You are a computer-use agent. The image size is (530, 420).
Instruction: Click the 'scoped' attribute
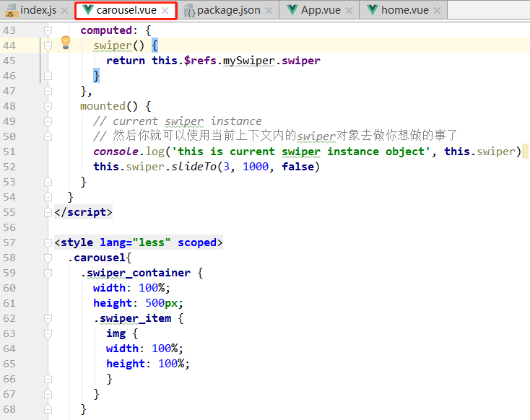click(x=197, y=242)
